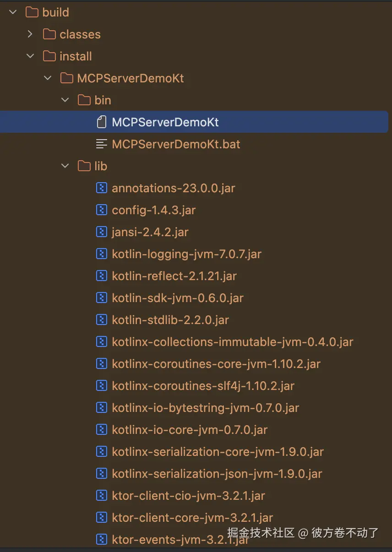The height and width of the screenshot is (552, 392).
Task: Click the text file icon for MCPServerDemoKt.bat
Action: (101, 144)
